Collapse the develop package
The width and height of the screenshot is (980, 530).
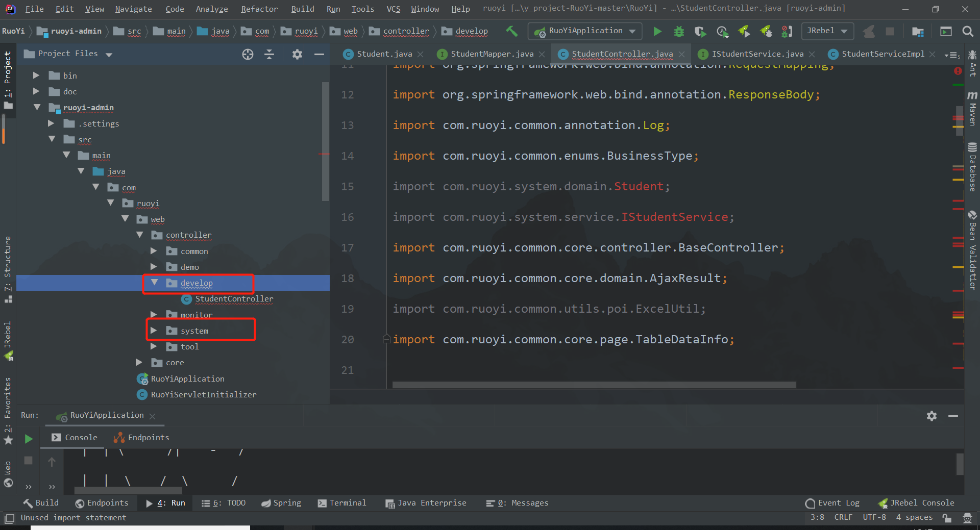pos(155,283)
